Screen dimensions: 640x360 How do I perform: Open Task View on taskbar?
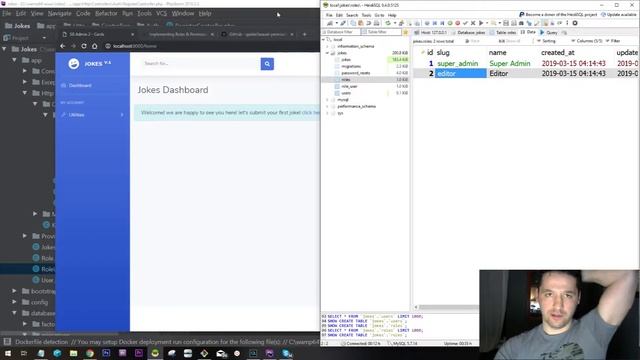(24, 353)
